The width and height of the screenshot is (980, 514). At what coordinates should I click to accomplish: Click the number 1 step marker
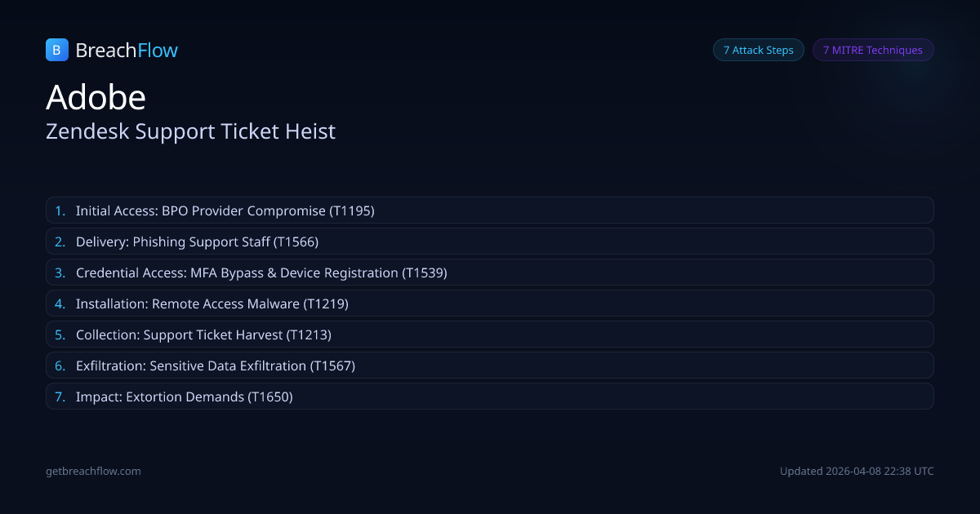point(60,210)
